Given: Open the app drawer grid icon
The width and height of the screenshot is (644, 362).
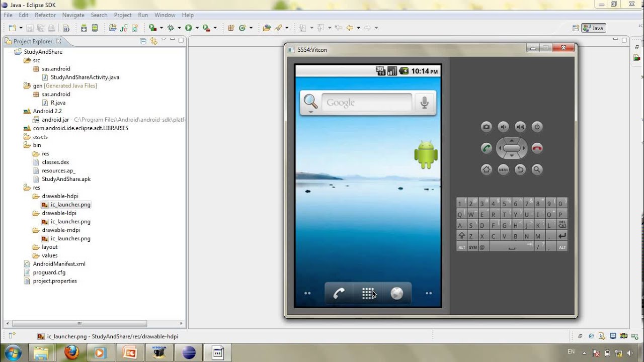Looking at the screenshot, I should 368,294.
